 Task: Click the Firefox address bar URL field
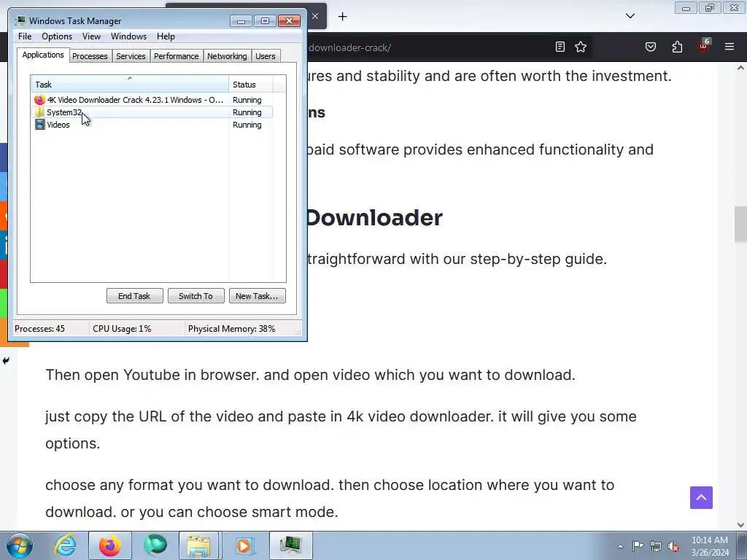(429, 47)
